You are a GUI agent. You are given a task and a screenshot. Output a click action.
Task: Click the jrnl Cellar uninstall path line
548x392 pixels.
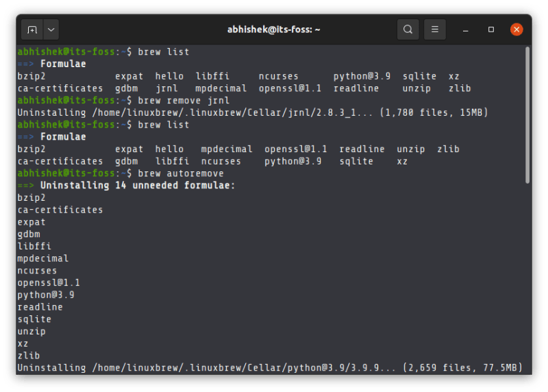pos(252,112)
